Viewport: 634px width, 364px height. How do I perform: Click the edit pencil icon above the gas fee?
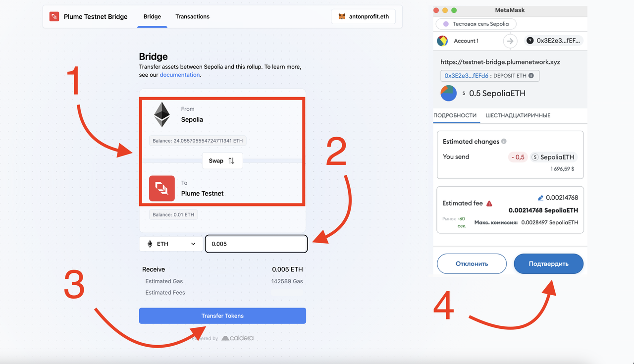[540, 198]
